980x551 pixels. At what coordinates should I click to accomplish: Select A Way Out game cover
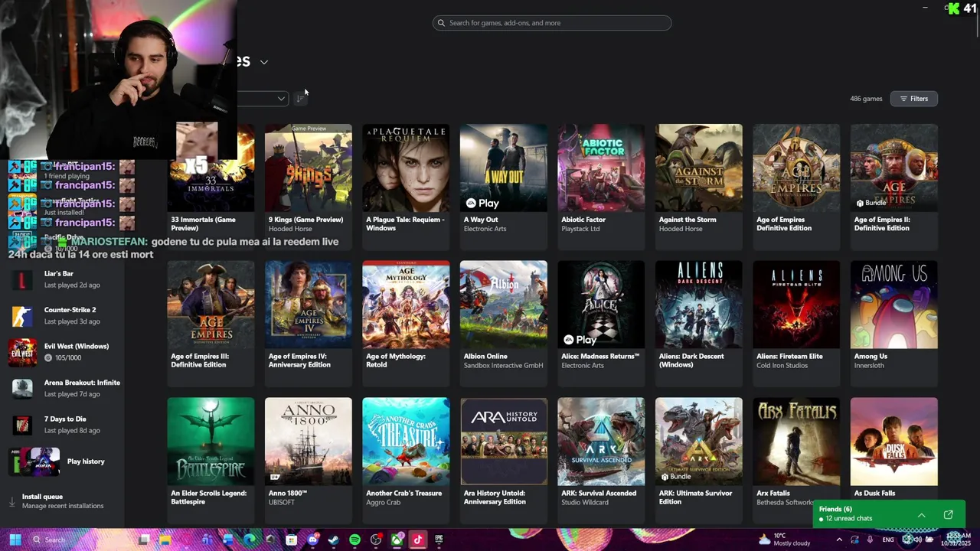[x=503, y=168]
